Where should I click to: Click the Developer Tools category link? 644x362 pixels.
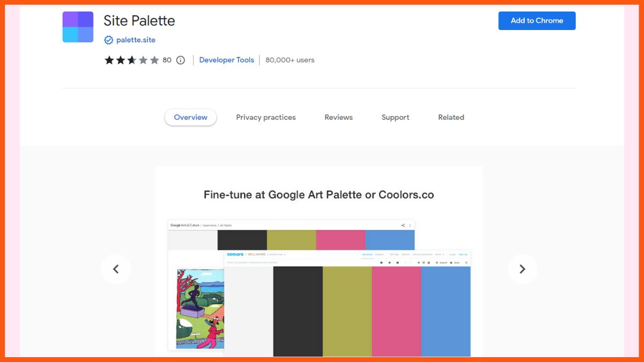tap(226, 60)
